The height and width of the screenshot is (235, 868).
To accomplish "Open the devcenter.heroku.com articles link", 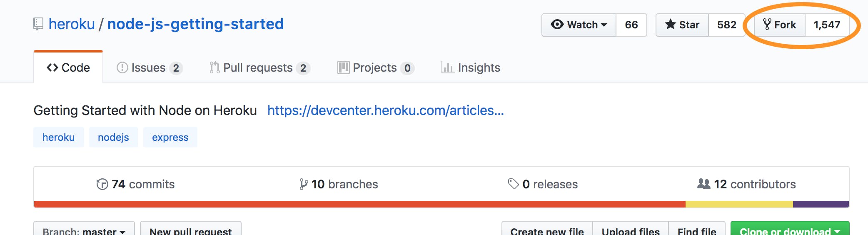I will (x=386, y=110).
